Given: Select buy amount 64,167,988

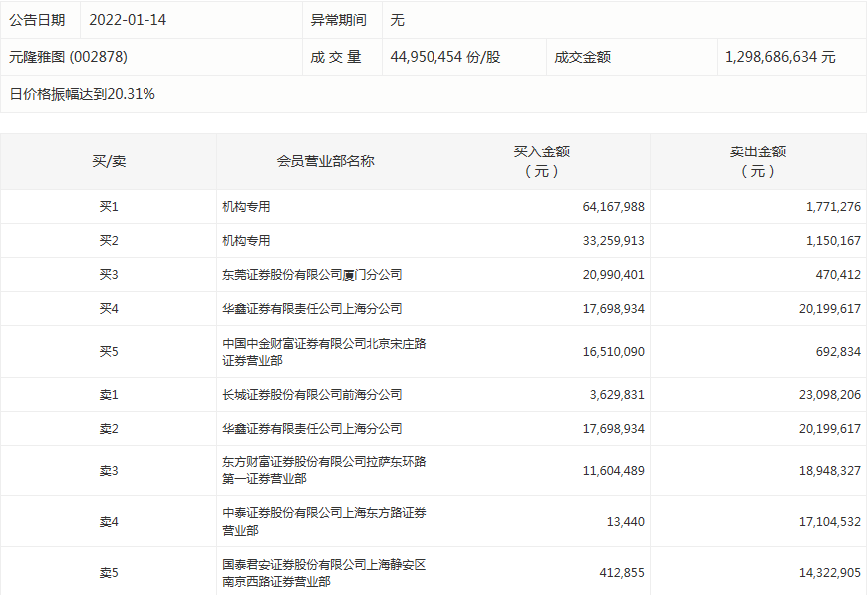Looking at the screenshot, I should 613,207.
